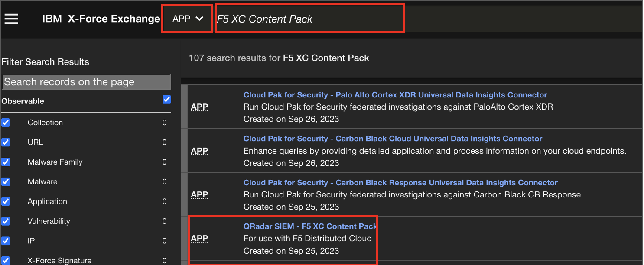644x265 pixels.
Task: Uncheck the URL filter
Action: [x=6, y=142]
